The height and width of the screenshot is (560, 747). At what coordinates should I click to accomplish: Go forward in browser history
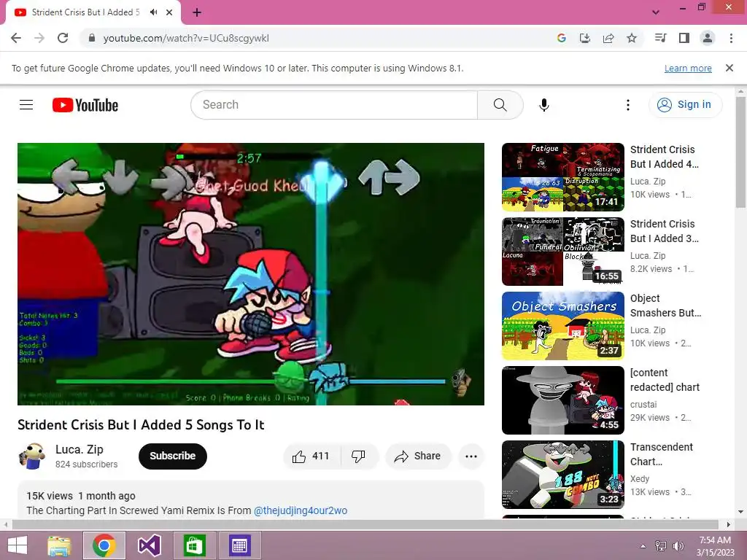[39, 38]
